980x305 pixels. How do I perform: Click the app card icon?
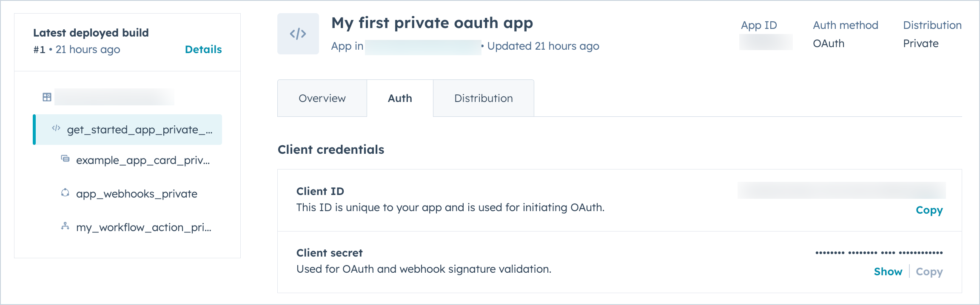(65, 159)
